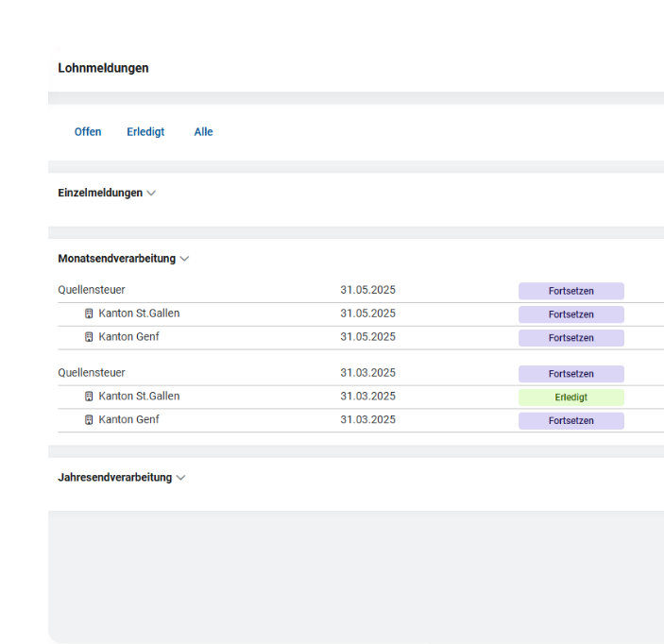Click Erledigt badge for Kanton St.Gallen 31.03.2025
Viewport: 664px width, 644px height.
tap(570, 398)
